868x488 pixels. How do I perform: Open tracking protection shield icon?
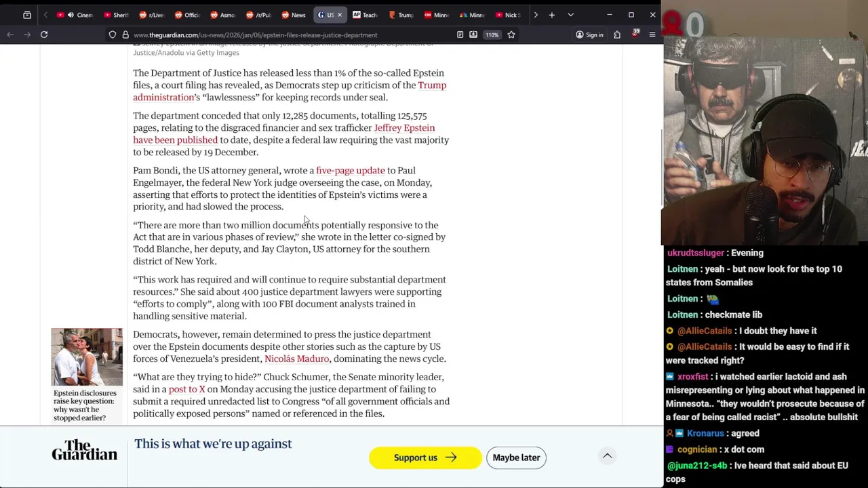113,35
